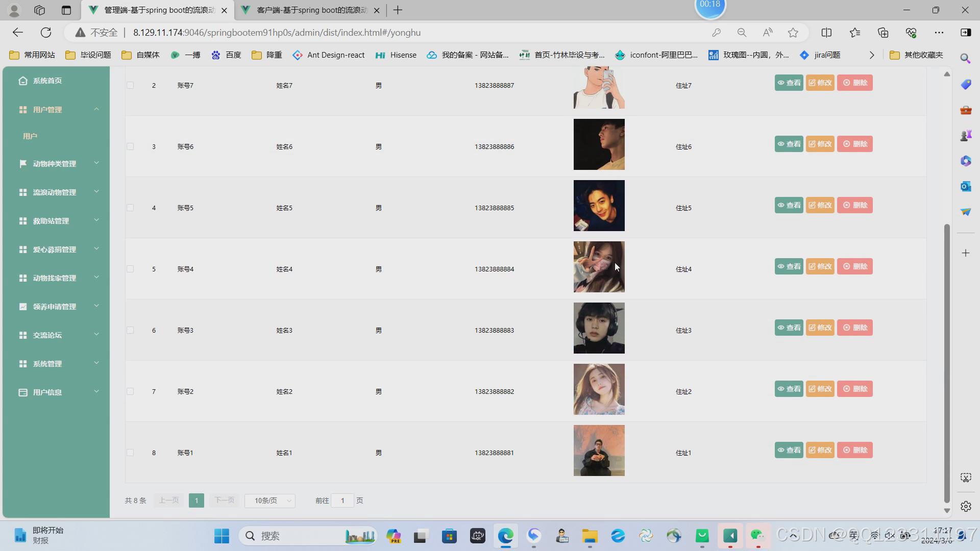Open Microsoft Edge in the taskbar

point(505,536)
